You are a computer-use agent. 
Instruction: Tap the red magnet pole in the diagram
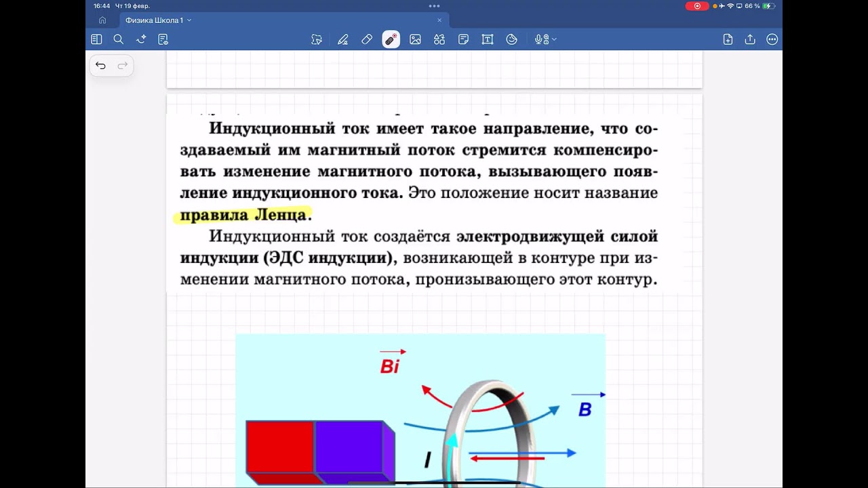[280, 447]
